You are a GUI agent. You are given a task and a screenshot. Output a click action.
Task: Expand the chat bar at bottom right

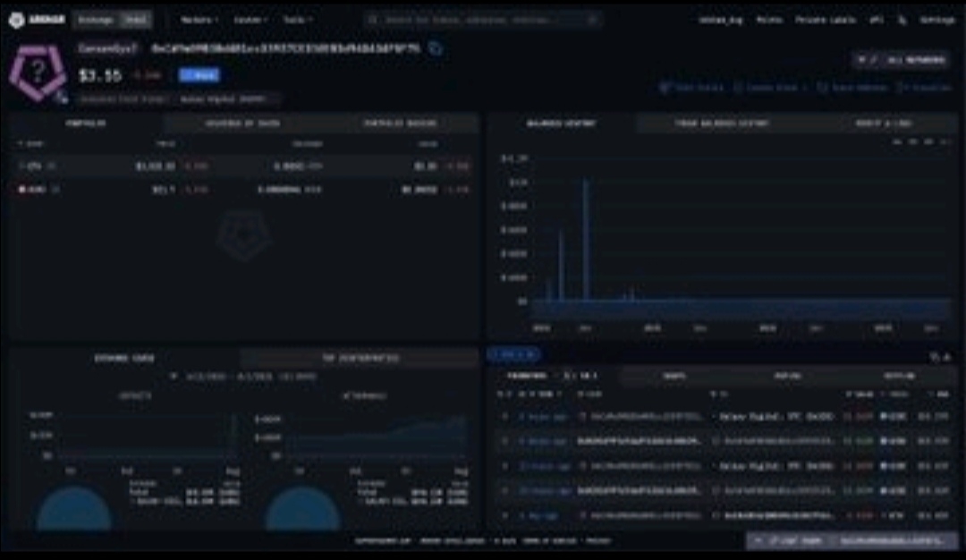tap(852, 541)
